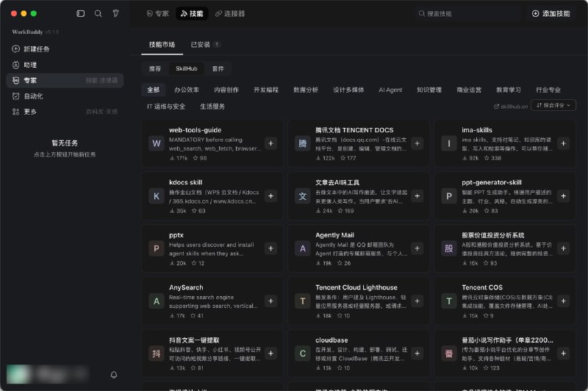Add the web-tools-guide skill with plus
The width and height of the screenshot is (588, 391).
click(270, 143)
